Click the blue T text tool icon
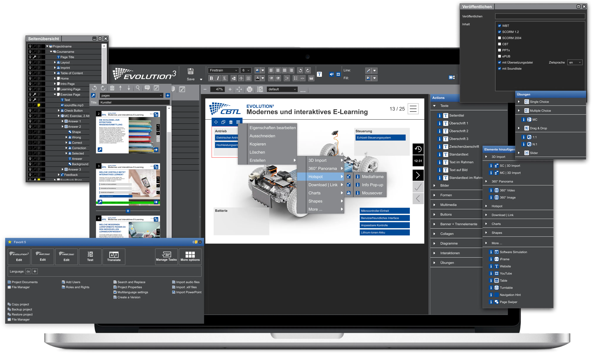 coord(319,74)
